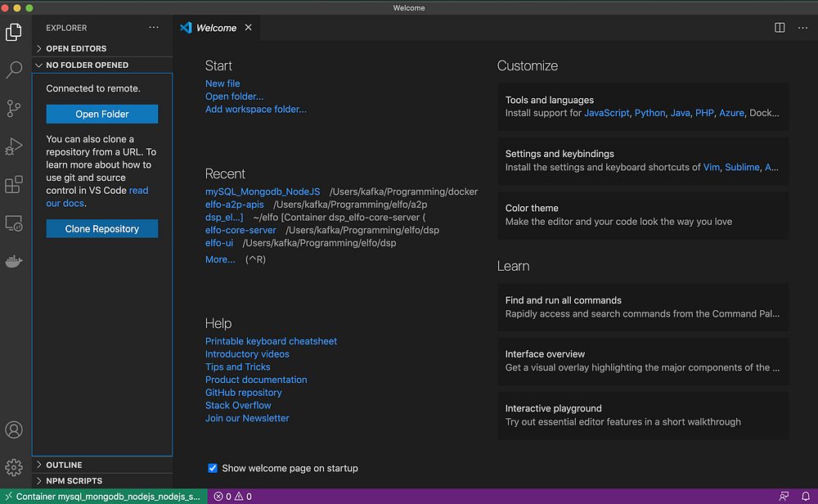Split the editor to the right
This screenshot has width=818, height=504.
(780, 28)
